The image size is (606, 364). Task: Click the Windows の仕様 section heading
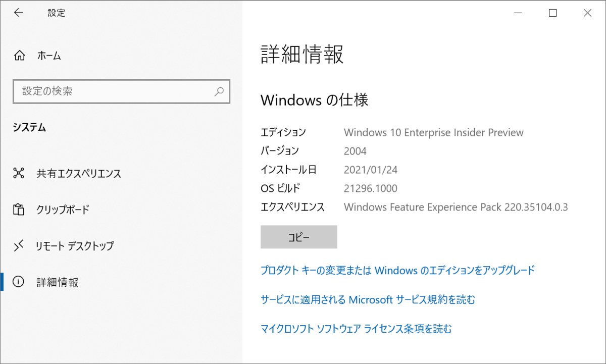315,100
